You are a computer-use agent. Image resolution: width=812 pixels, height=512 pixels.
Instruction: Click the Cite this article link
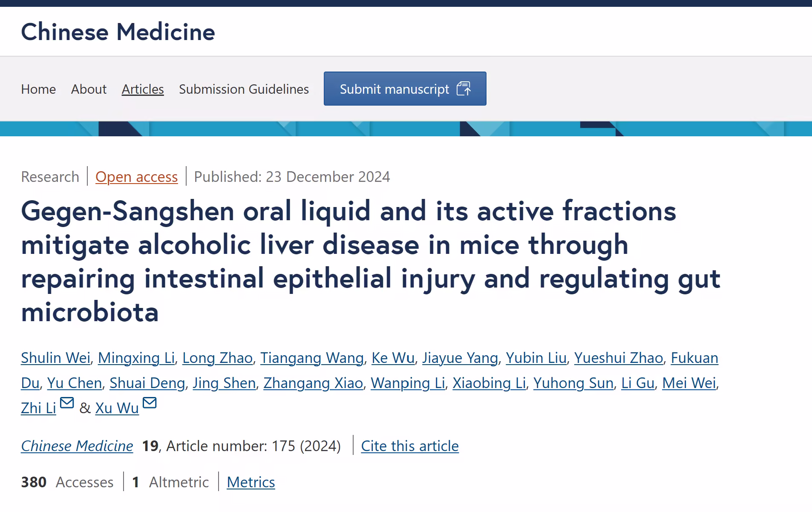410,446
